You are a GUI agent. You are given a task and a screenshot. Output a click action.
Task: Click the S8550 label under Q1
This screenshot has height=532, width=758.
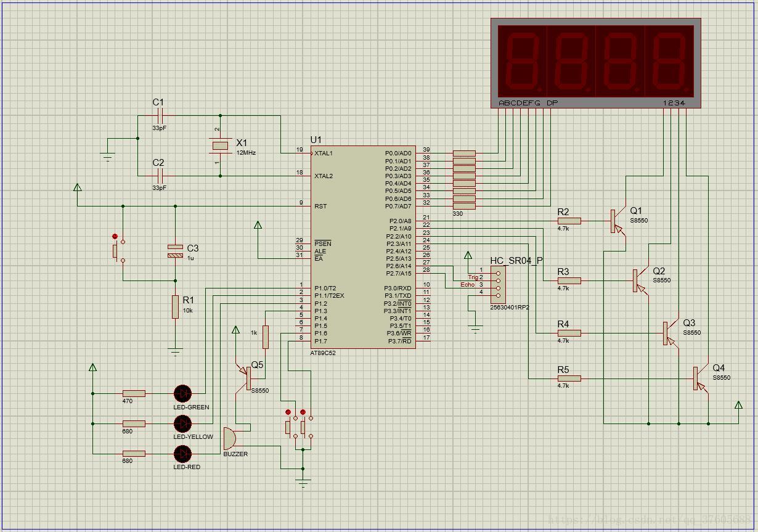click(638, 221)
